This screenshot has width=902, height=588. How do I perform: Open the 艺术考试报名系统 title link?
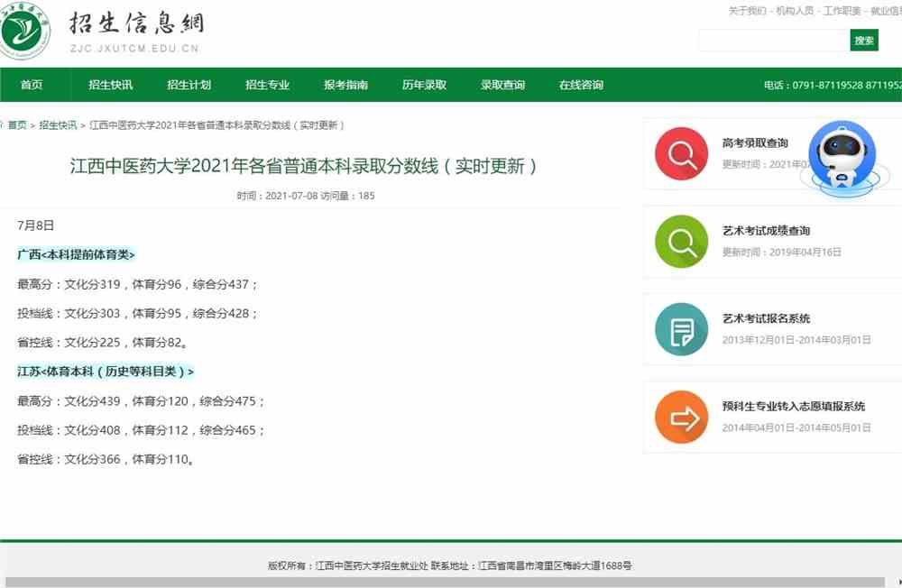pyautogui.click(x=766, y=318)
